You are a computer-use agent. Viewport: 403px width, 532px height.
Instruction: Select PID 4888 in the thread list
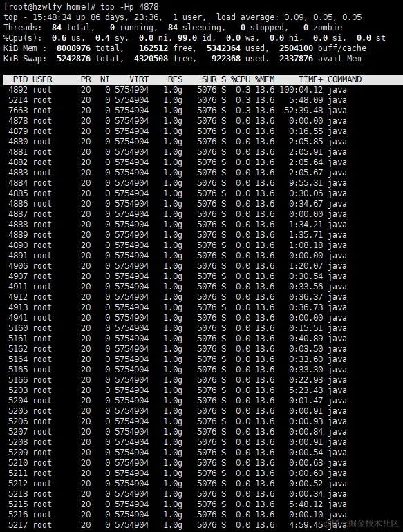coord(18,225)
